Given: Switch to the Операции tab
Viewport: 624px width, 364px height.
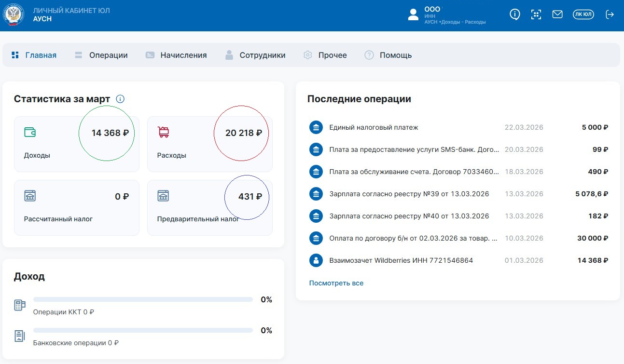Looking at the screenshot, I should coord(101,55).
